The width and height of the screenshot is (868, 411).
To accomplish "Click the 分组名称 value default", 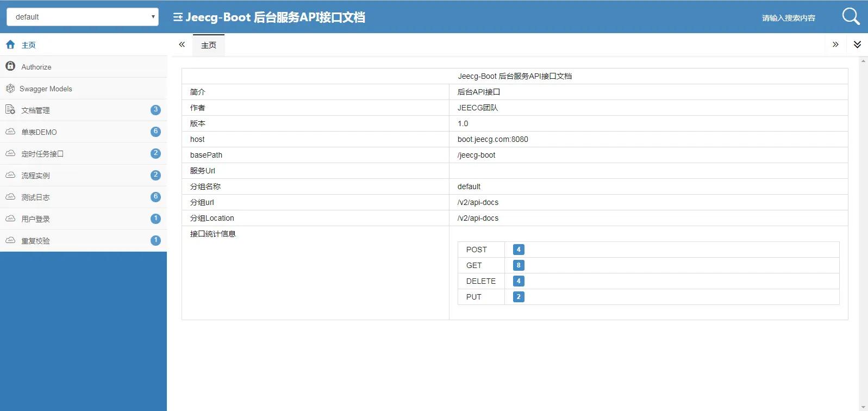I will (x=469, y=186).
